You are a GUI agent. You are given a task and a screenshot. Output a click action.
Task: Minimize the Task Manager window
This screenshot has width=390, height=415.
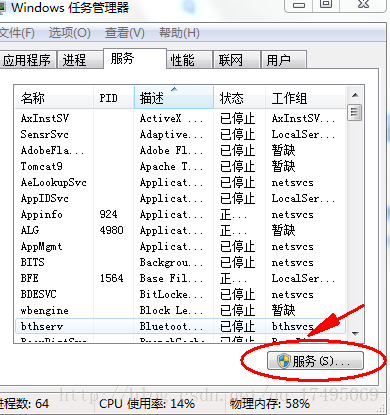[299, 5]
